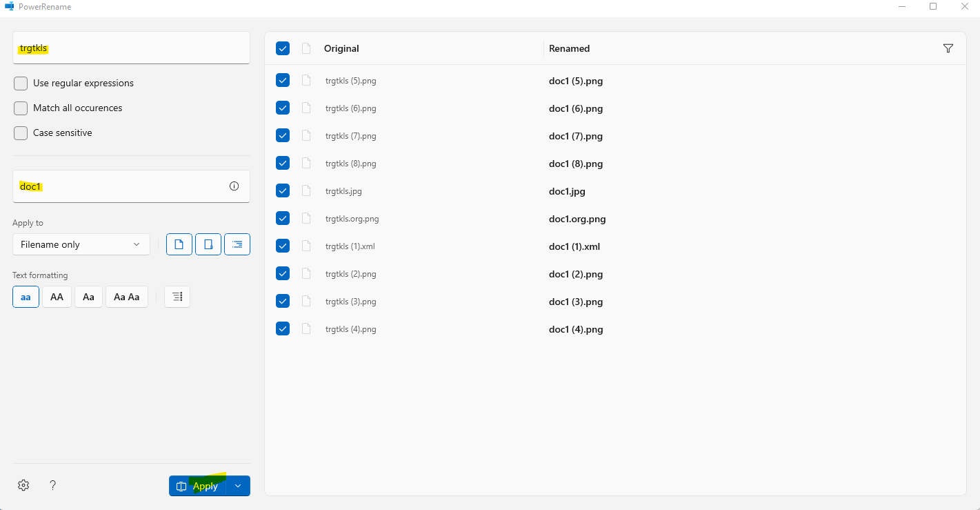Open help with the question mark icon
The image size is (980, 510).
[53, 485]
